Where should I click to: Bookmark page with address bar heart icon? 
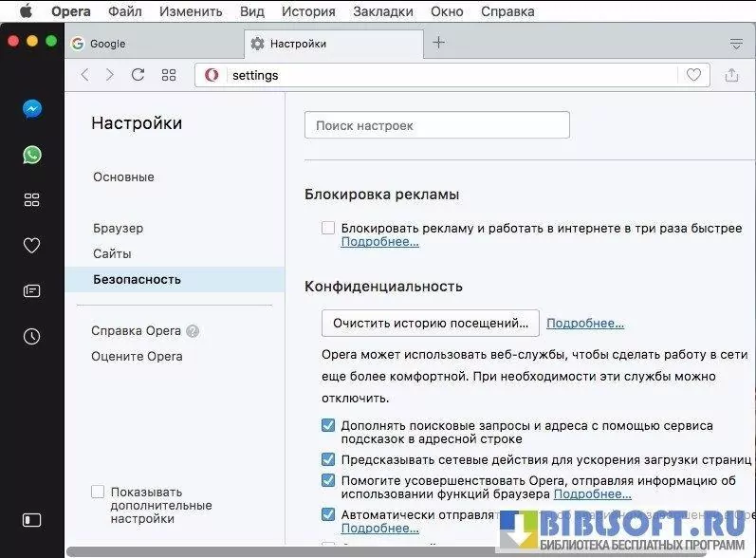[693, 75]
